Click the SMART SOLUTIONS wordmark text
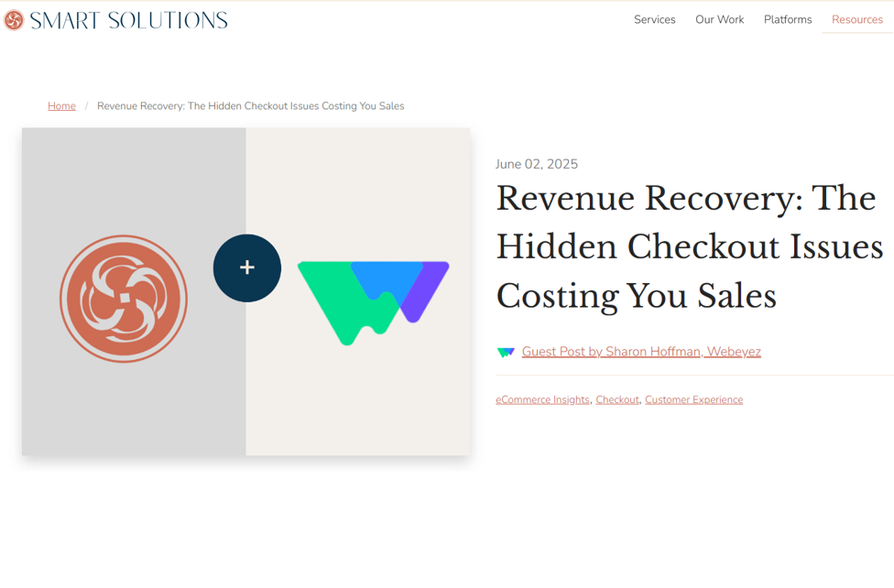The image size is (894, 588). click(x=129, y=20)
